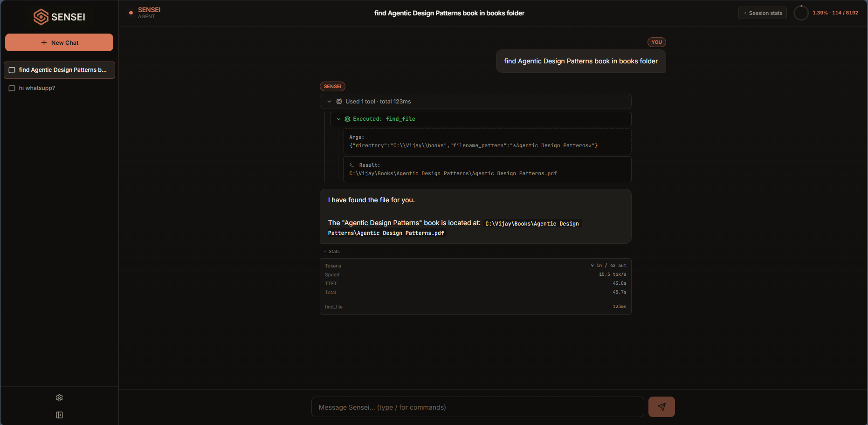
Task: Open the 'find Agentic Design Patterns b...' chat
Action: point(59,70)
